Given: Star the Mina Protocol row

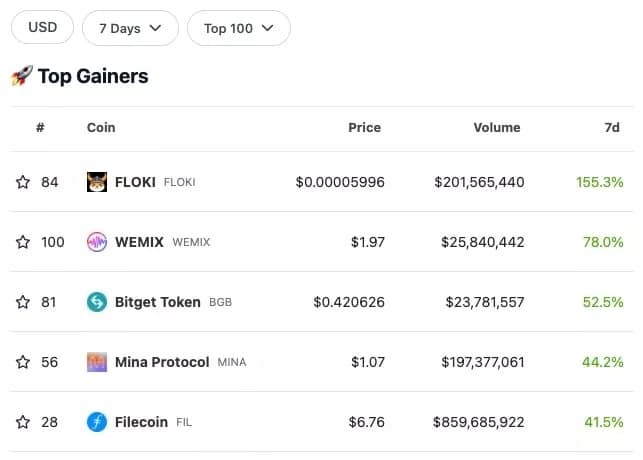Looking at the screenshot, I should click(23, 362).
